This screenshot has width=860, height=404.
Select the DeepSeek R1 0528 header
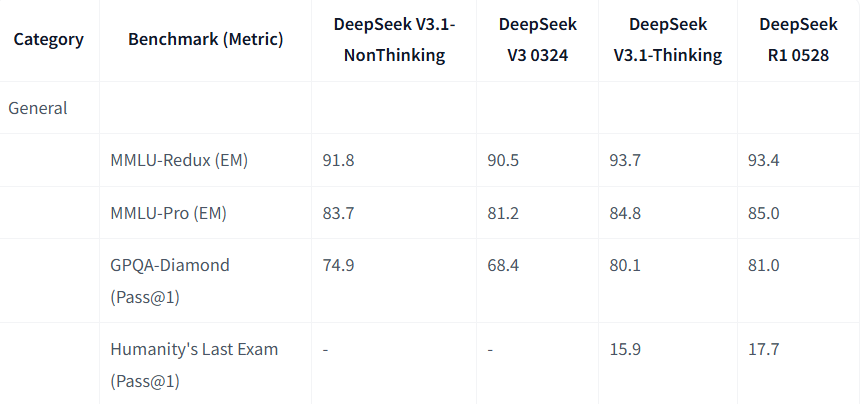tap(798, 40)
